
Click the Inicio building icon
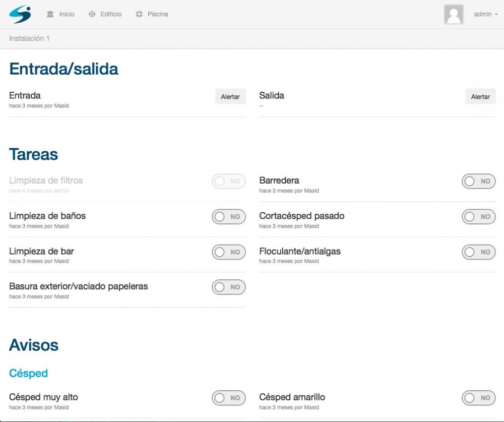[50, 14]
